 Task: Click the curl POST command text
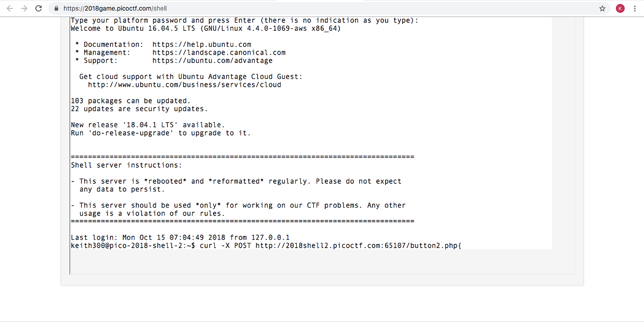click(322, 246)
